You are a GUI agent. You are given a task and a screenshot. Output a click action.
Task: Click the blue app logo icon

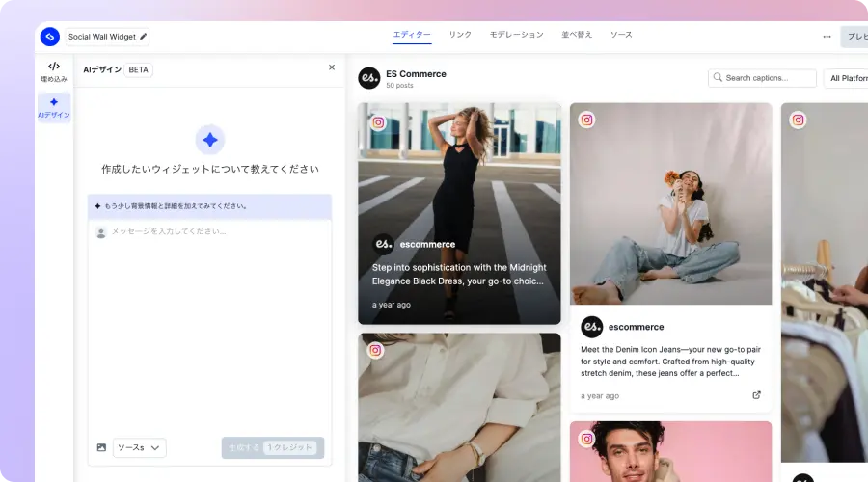tap(50, 37)
